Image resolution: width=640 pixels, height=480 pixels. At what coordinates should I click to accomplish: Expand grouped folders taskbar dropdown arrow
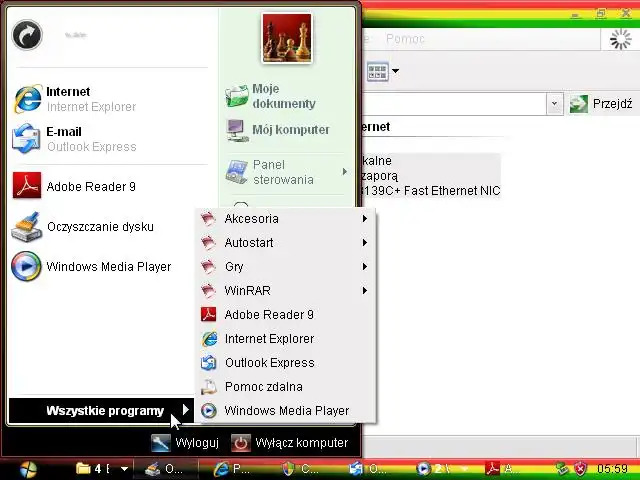click(x=124, y=469)
